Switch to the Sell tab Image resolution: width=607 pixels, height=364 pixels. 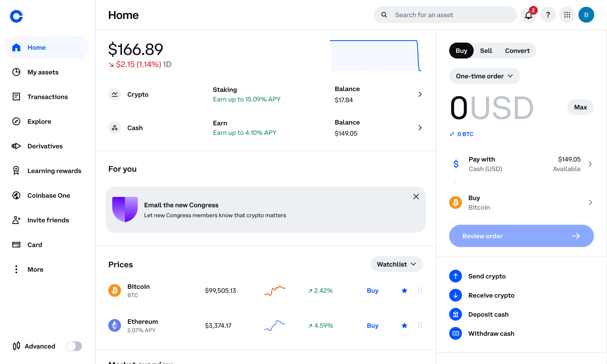486,51
